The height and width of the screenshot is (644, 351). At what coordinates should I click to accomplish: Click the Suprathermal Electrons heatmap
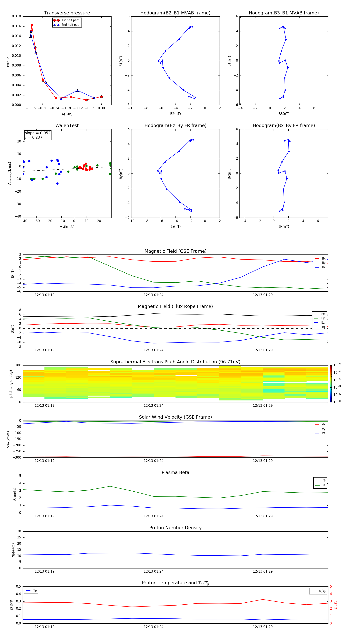click(x=175, y=384)
